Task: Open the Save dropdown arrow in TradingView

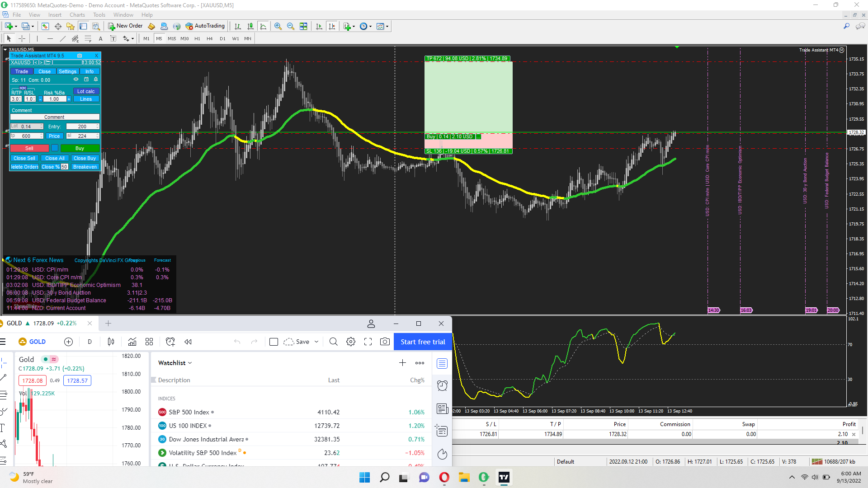Action: (x=316, y=342)
